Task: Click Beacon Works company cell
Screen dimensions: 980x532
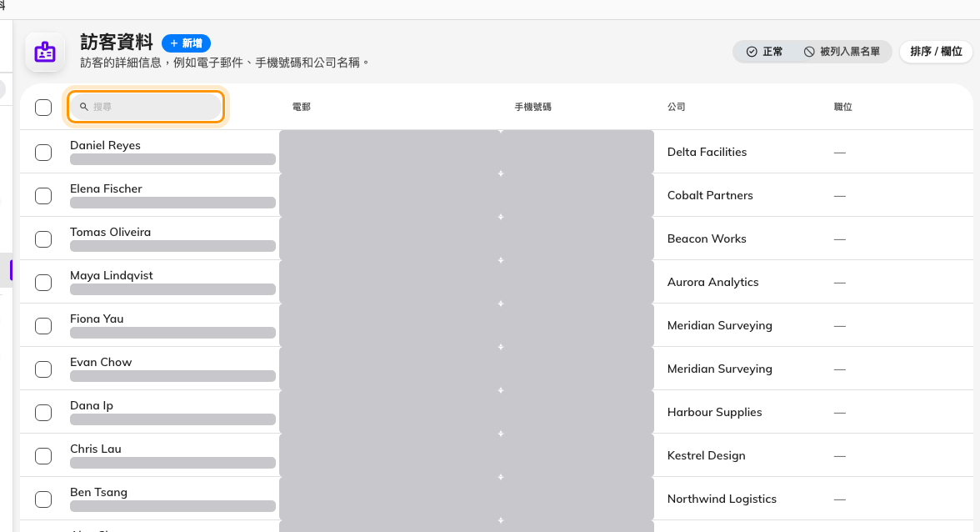Action: [x=707, y=238]
